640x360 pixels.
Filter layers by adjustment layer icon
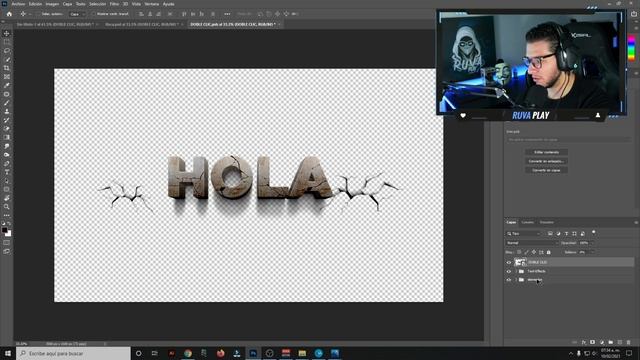pos(558,233)
